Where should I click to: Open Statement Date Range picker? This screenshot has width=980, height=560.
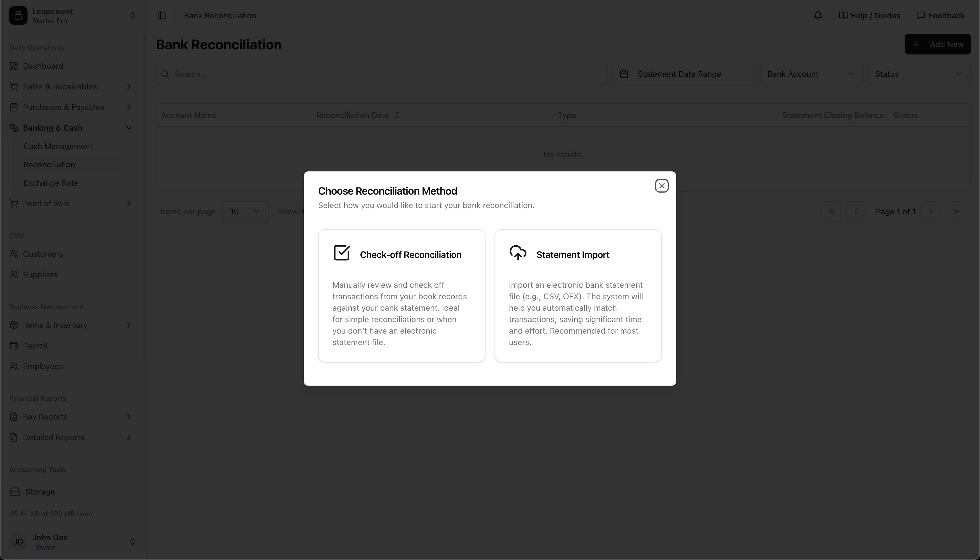coord(684,74)
